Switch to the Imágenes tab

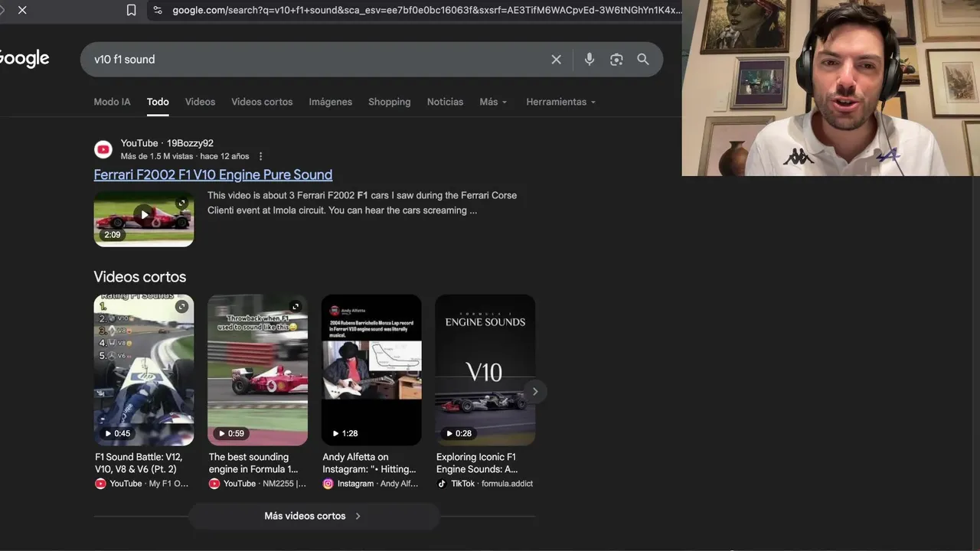pyautogui.click(x=331, y=102)
